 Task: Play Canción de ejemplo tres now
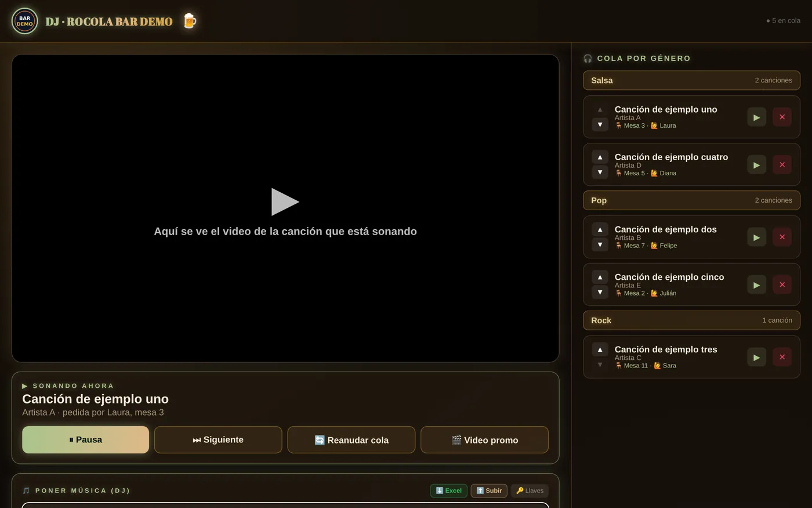756,357
